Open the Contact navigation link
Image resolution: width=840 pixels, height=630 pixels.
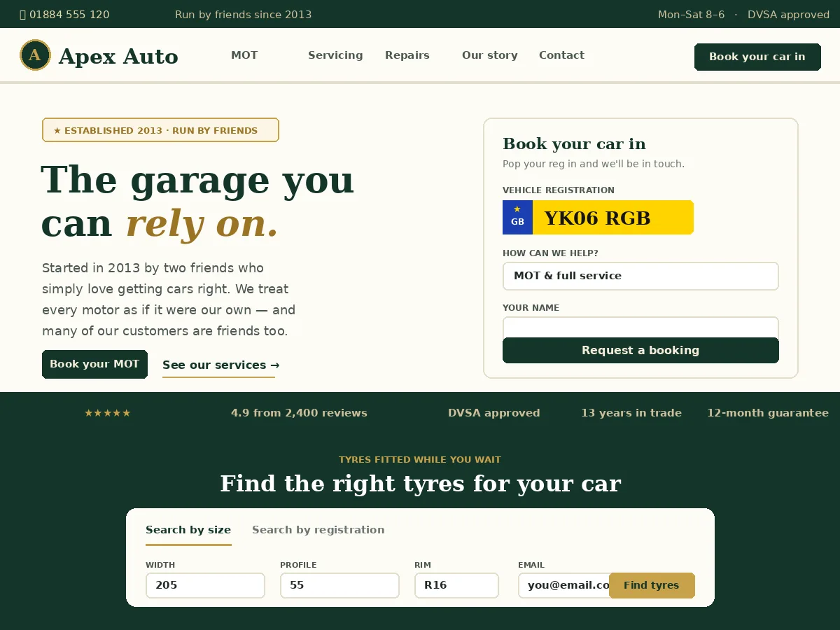(561, 55)
